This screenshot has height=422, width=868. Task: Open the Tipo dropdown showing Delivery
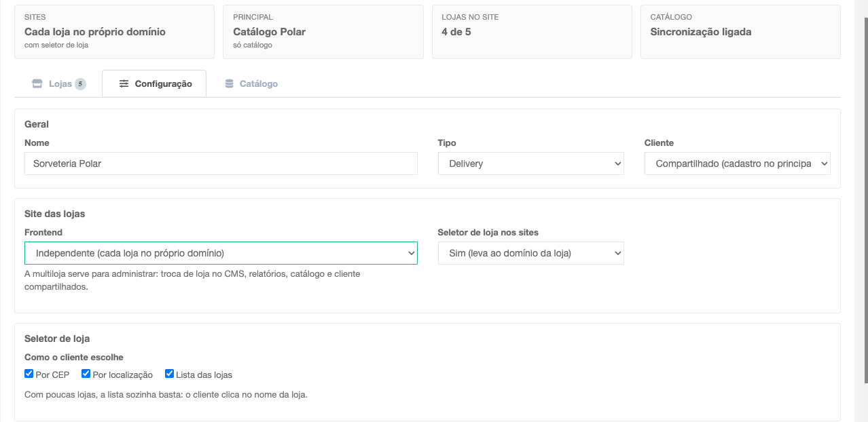[531, 164]
